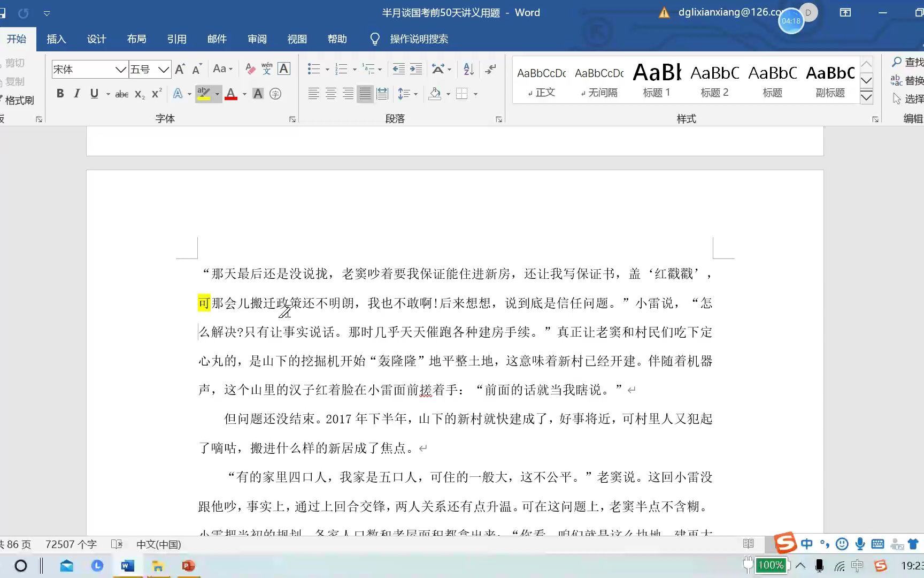Screen dimensions: 924x578
Task: Toggle Underline formatting
Action: pos(94,94)
